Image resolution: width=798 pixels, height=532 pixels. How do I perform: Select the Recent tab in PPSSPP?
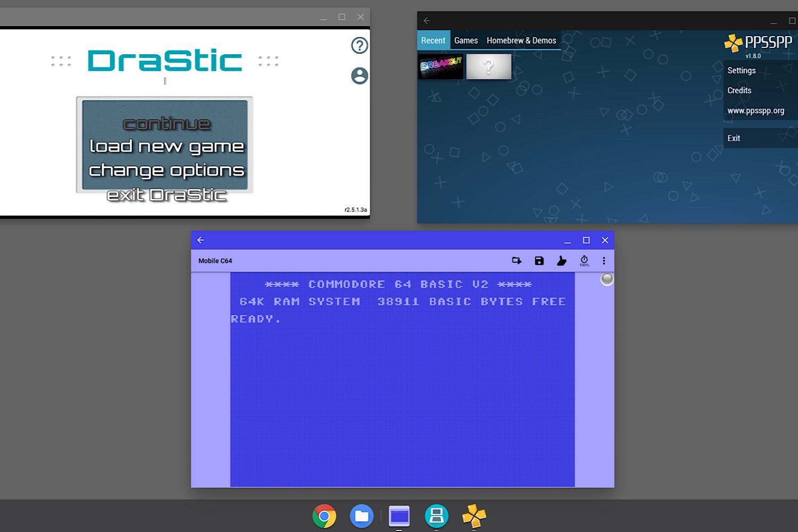click(433, 40)
